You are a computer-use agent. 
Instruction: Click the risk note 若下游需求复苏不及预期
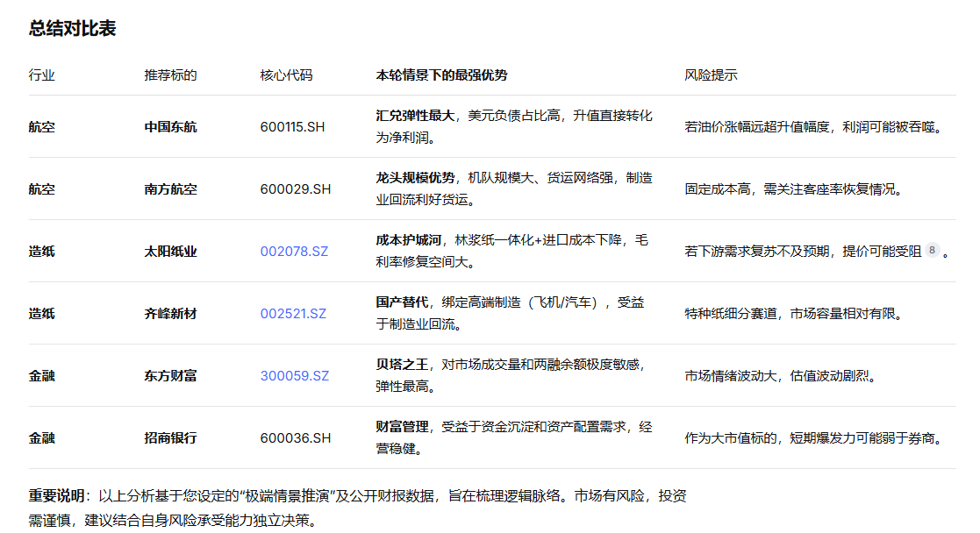click(x=803, y=252)
